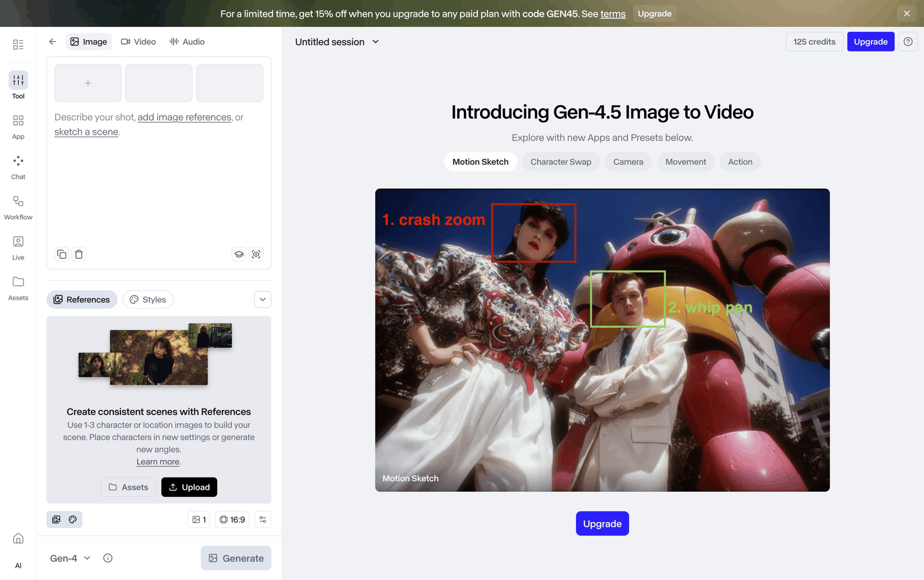Click the second empty reference slot

158,83
